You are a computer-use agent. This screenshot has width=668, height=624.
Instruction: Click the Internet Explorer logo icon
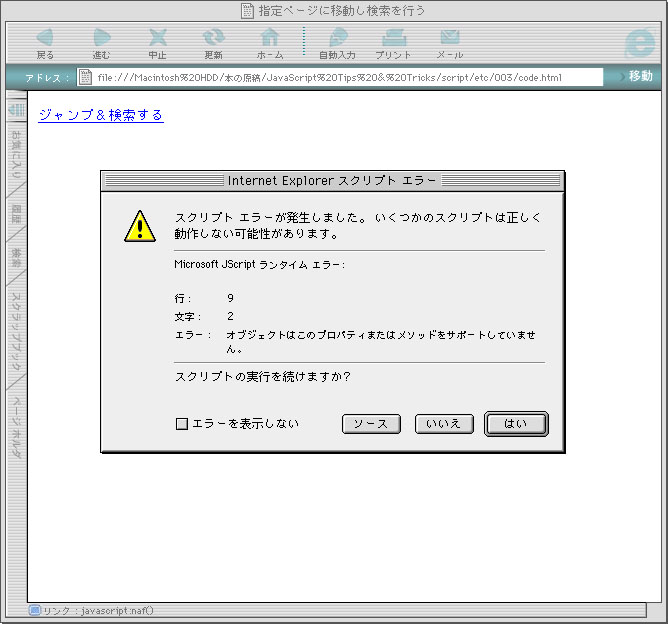(x=639, y=43)
